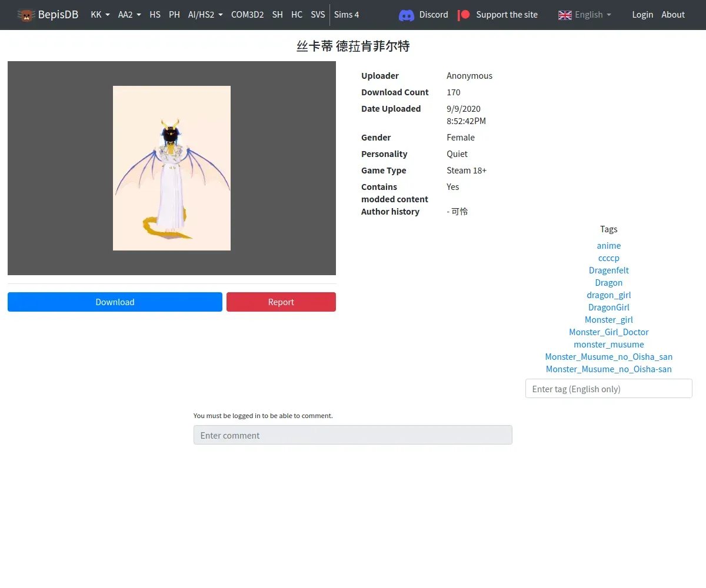
Task: Click the Female gender value
Action: (461, 138)
